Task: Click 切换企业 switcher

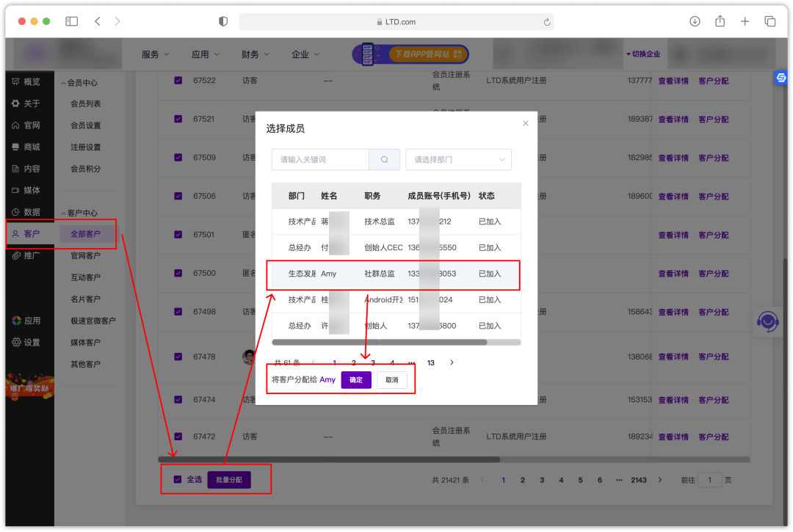Action: (x=643, y=54)
